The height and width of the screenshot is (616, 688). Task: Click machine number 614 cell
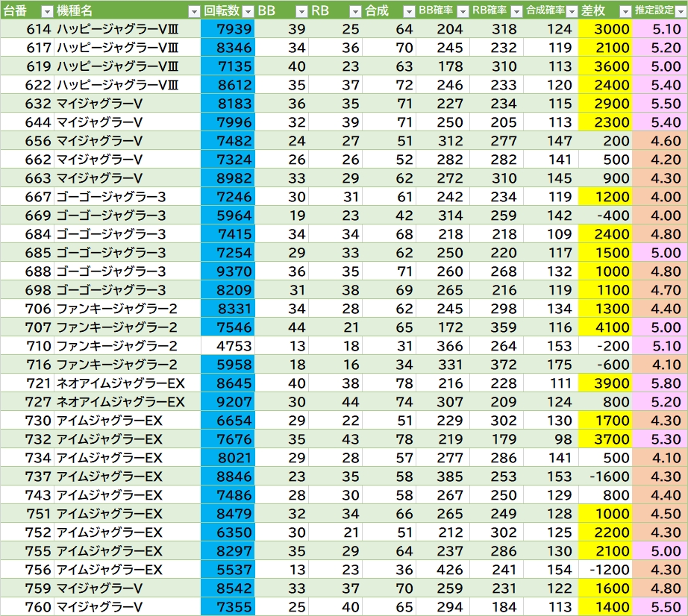click(x=27, y=29)
